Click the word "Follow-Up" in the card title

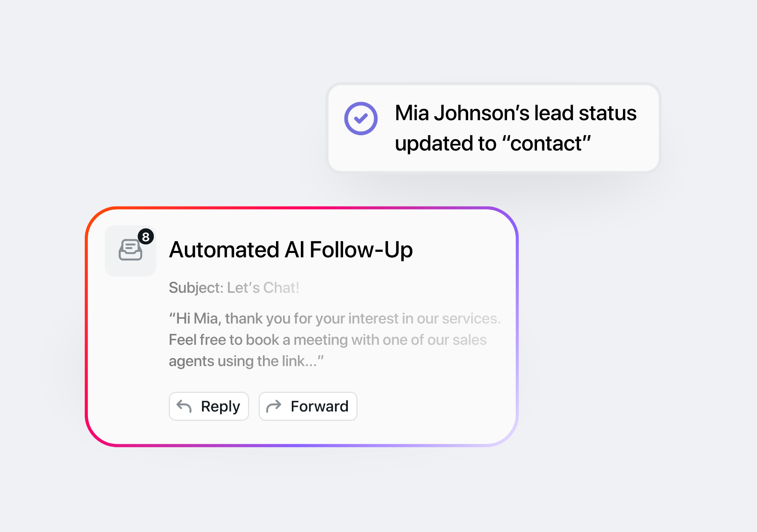point(361,250)
